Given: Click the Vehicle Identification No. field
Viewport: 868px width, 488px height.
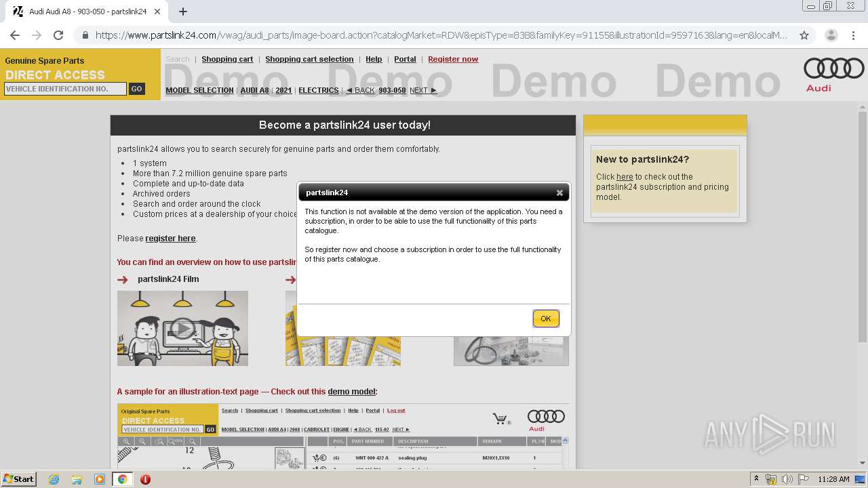Looking at the screenshot, I should 65,89.
